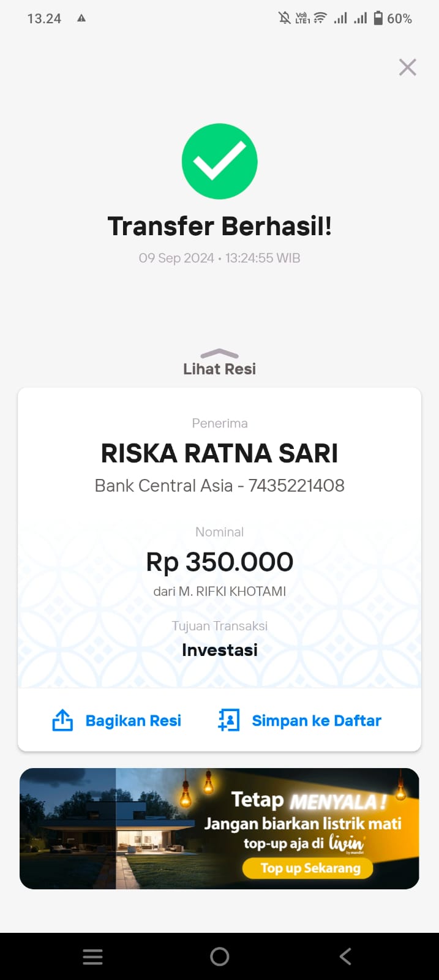Viewport: 439px width, 980px height.
Task: Tap the Rp 350.000 nominal amount
Action: point(219,562)
